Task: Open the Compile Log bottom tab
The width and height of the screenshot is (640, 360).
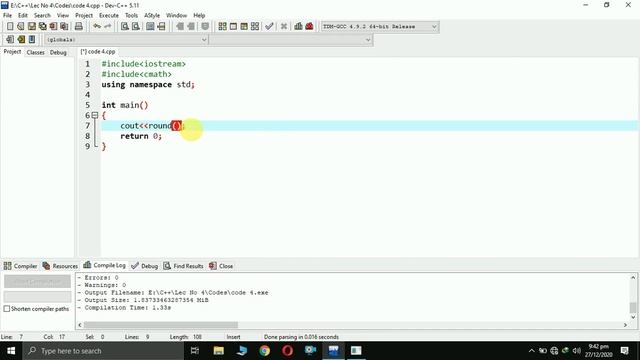Action: coord(104,265)
